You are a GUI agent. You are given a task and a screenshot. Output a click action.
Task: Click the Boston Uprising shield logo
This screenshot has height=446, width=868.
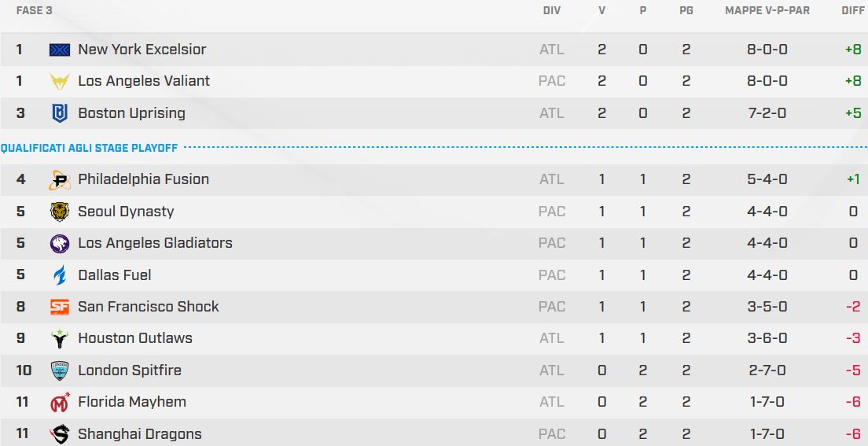[x=60, y=113]
